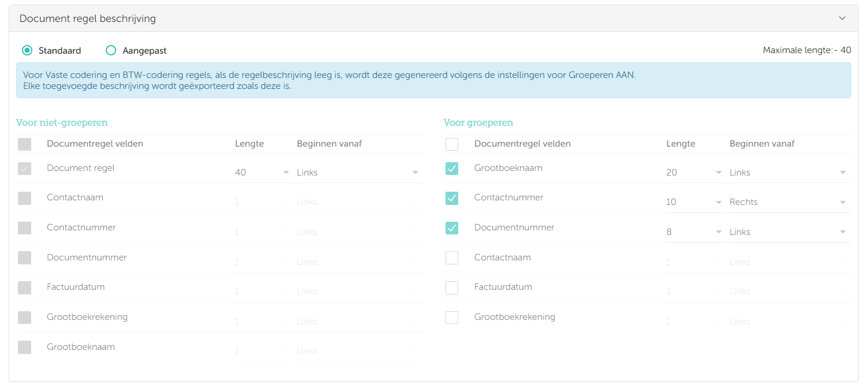Uncheck the Contactnummer checkbox under Voor groeperen
The height and width of the screenshot is (388, 868).
(452, 198)
